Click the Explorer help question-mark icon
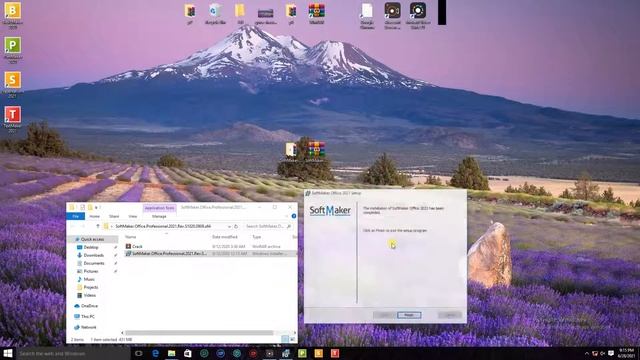The width and height of the screenshot is (640, 360). click(x=293, y=216)
